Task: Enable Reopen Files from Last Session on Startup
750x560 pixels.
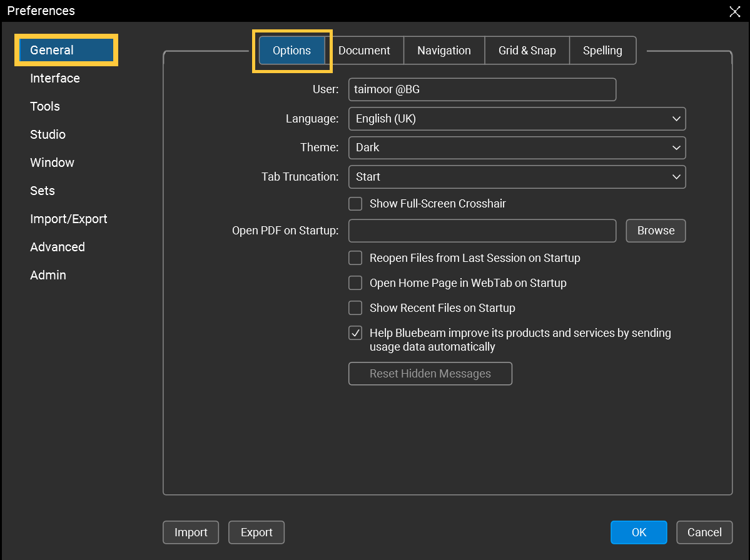Action: (x=355, y=257)
